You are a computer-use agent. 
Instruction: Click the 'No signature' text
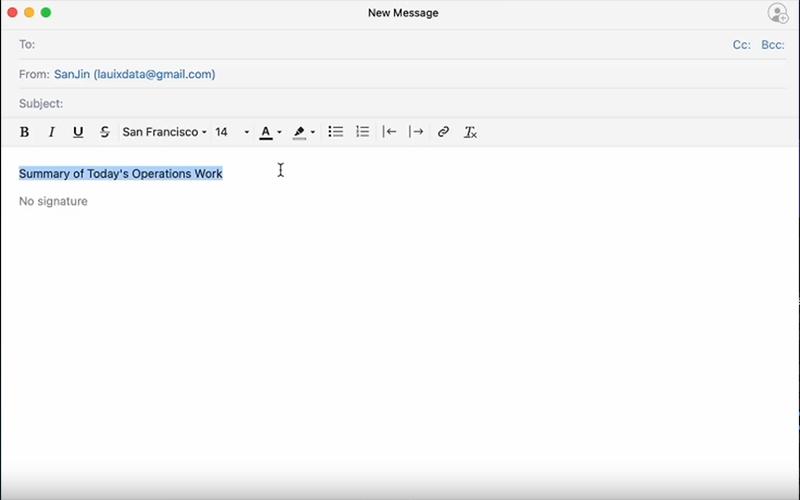[x=53, y=201]
